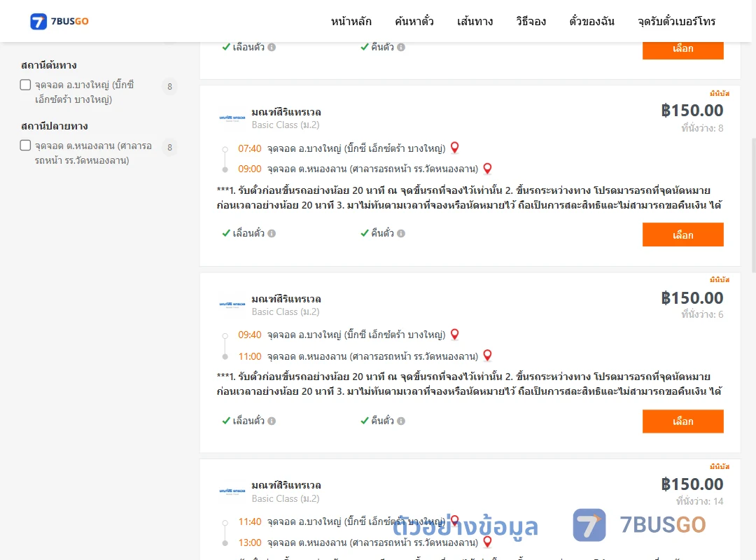The height and width of the screenshot is (560, 756).
Task: Click the 09:40 departure time
Action: click(x=250, y=335)
